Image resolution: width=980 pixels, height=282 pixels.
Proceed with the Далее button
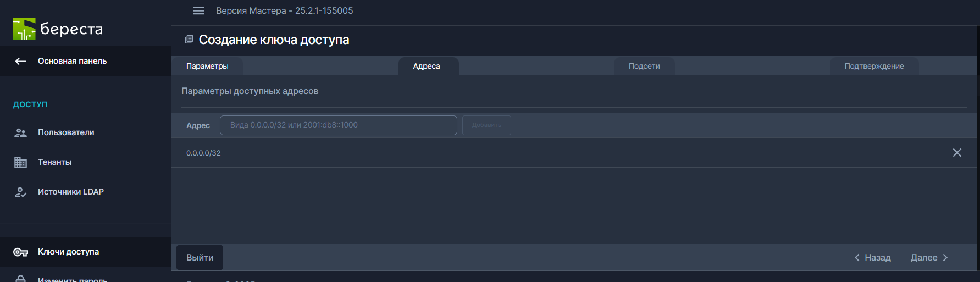(x=929, y=257)
